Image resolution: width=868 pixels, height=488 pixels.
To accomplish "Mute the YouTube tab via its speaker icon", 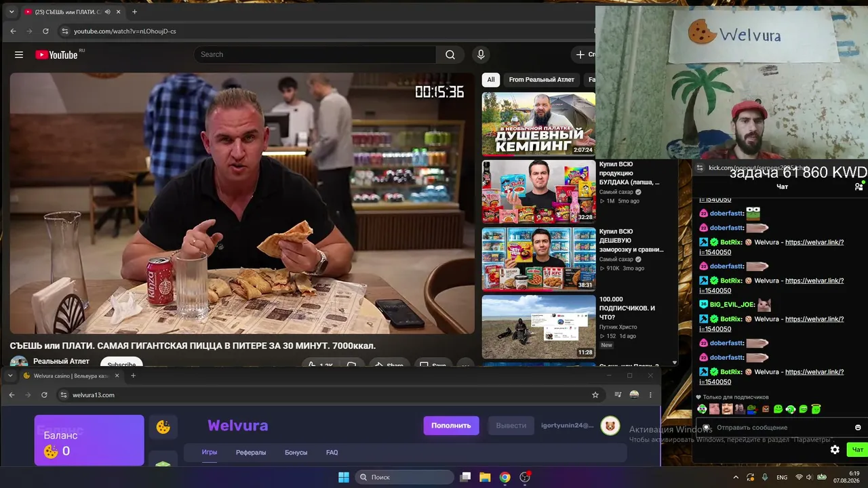I will tap(106, 12).
